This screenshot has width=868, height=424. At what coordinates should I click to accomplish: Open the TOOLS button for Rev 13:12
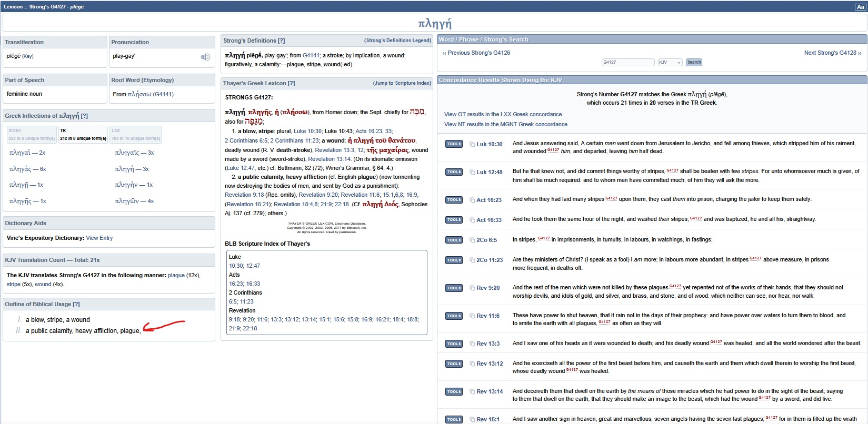[x=454, y=364]
